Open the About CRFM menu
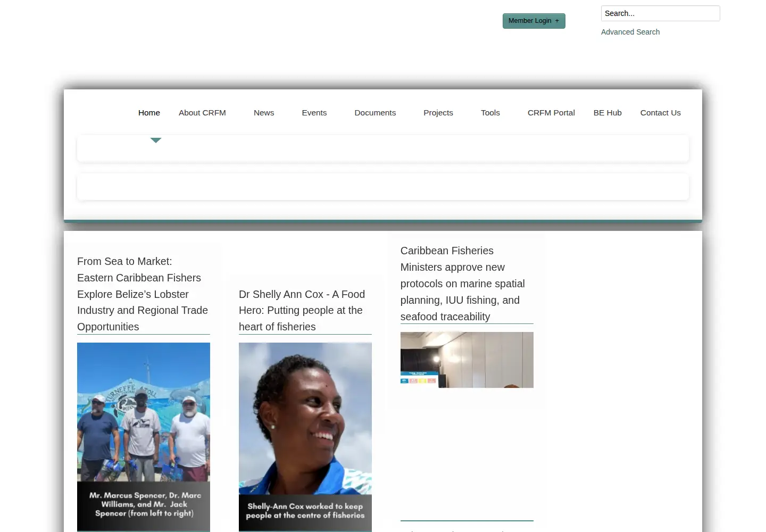The height and width of the screenshot is (532, 766). point(202,113)
